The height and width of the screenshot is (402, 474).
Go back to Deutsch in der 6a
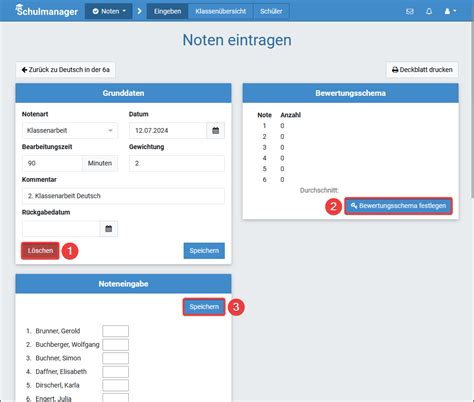(x=65, y=70)
